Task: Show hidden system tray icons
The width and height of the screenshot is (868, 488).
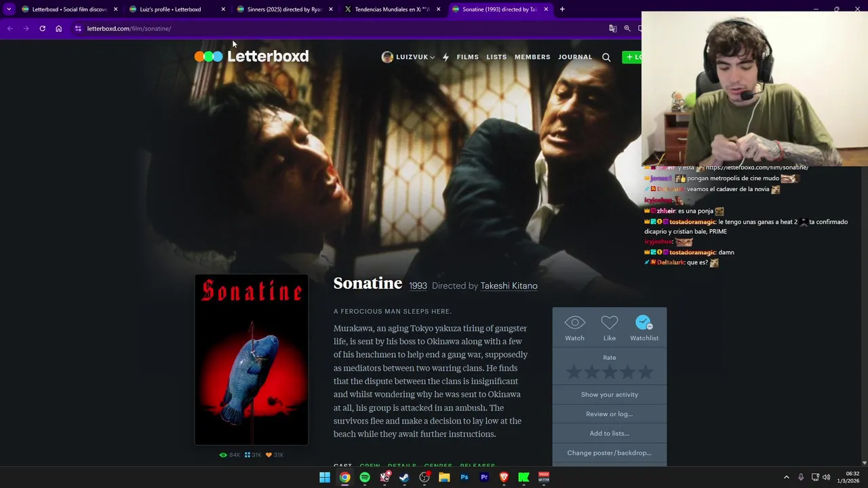Action: pyautogui.click(x=786, y=477)
